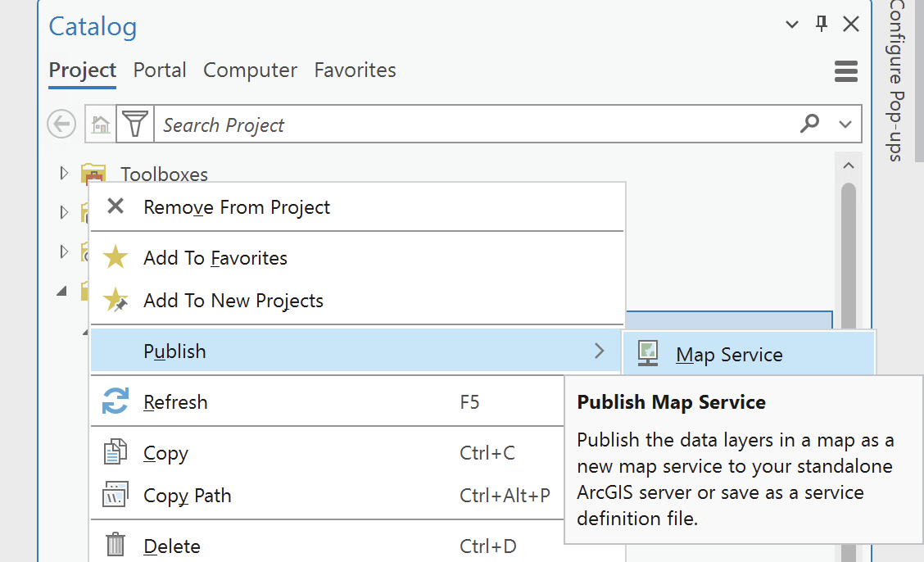This screenshot has height=562, width=924.
Task: Switch to the Computer tab
Action: pos(251,70)
